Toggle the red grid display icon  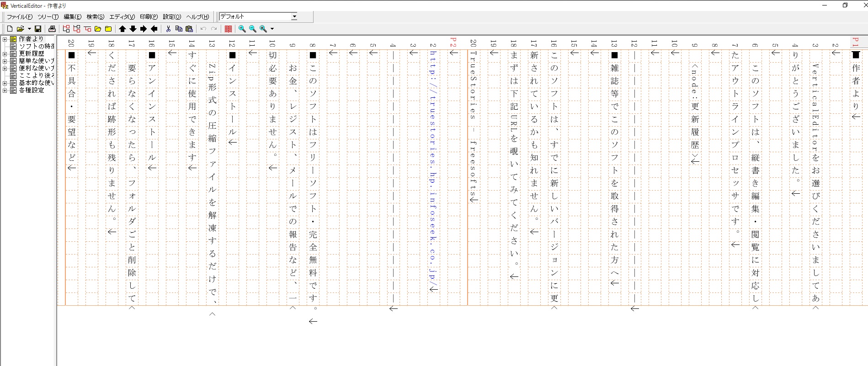tap(228, 29)
